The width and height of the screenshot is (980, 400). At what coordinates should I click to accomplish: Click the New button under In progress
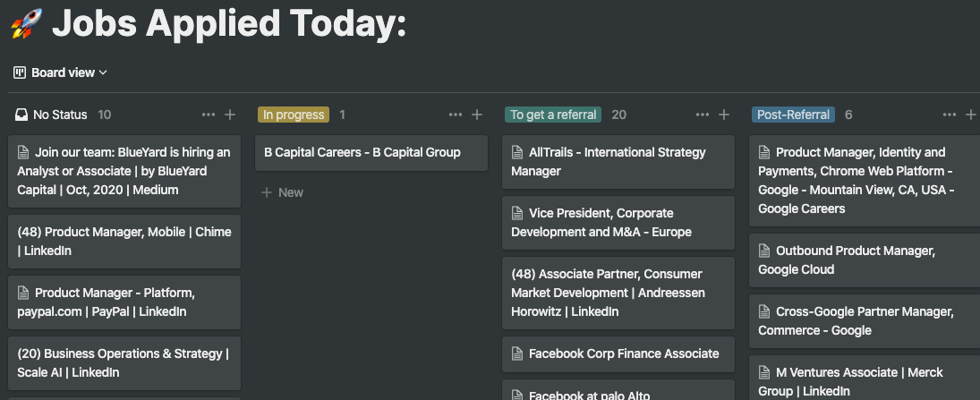[283, 192]
